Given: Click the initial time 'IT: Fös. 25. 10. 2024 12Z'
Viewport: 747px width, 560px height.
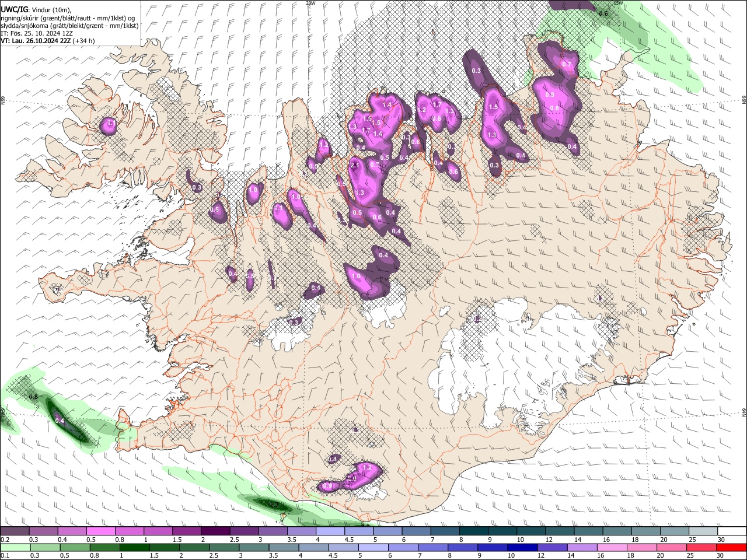Looking at the screenshot, I should 37,33.
